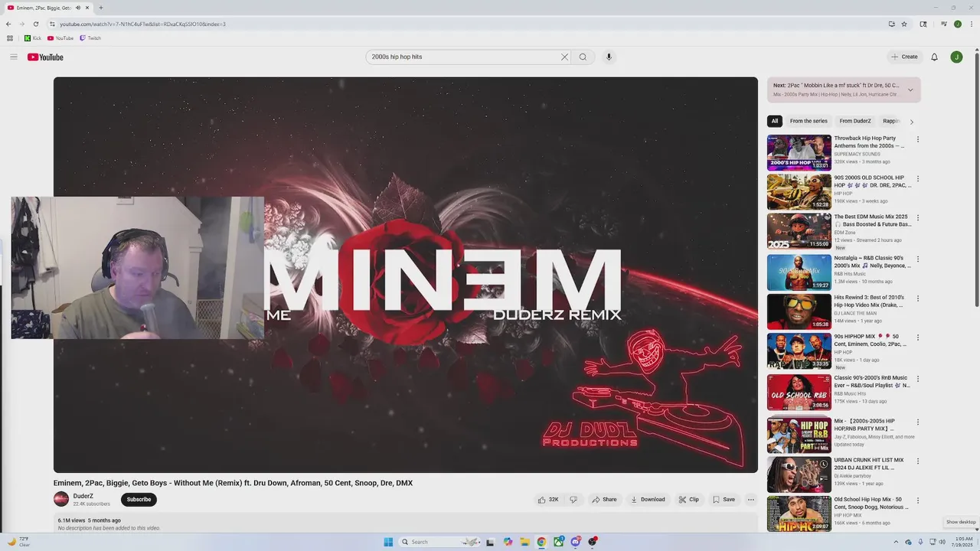Image resolution: width=980 pixels, height=551 pixels.
Task: Open the 90s HIPHOP MIX thumbnail
Action: pos(799,351)
